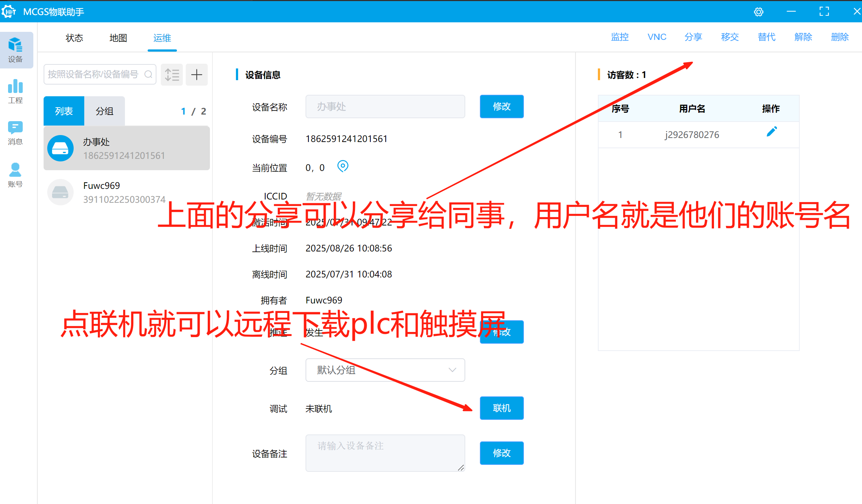Image resolution: width=862 pixels, height=504 pixels.
Task: Edit visitor j2926780276 with pencil icon
Action: coord(772,132)
